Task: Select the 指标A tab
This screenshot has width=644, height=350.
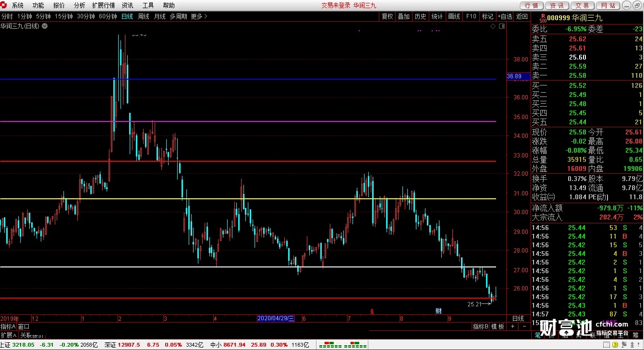Action: click(8, 326)
